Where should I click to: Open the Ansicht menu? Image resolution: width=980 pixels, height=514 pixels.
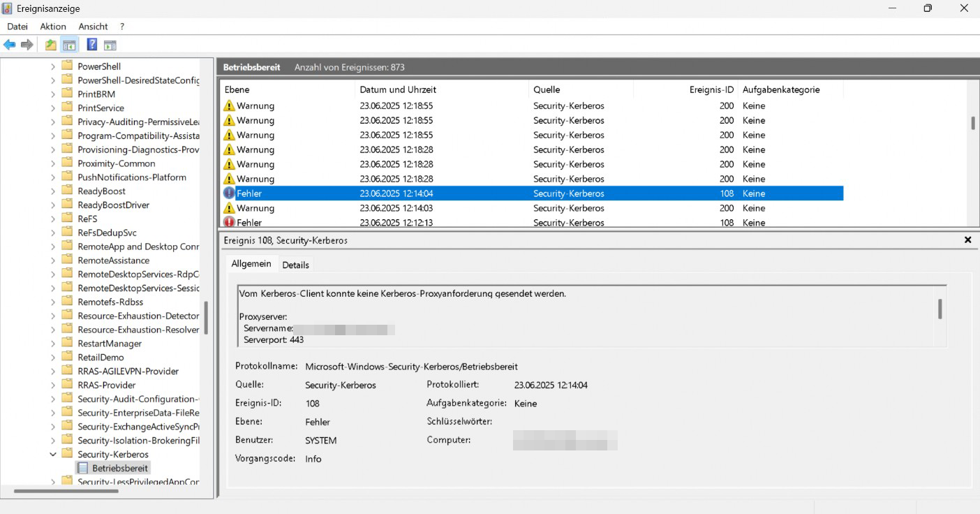[x=93, y=27]
